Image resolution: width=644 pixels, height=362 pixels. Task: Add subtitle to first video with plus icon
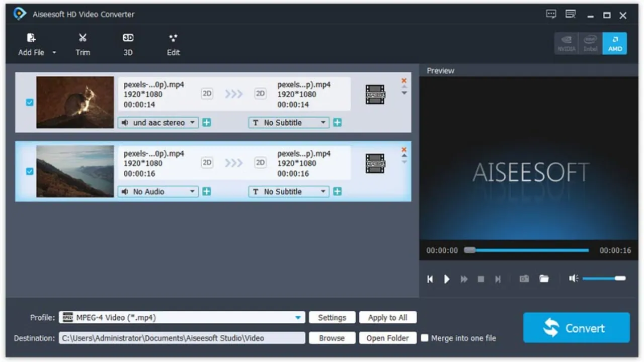(x=338, y=123)
